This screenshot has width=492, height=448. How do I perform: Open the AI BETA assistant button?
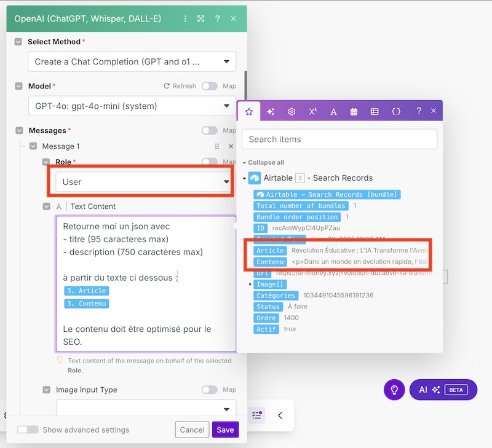point(443,390)
